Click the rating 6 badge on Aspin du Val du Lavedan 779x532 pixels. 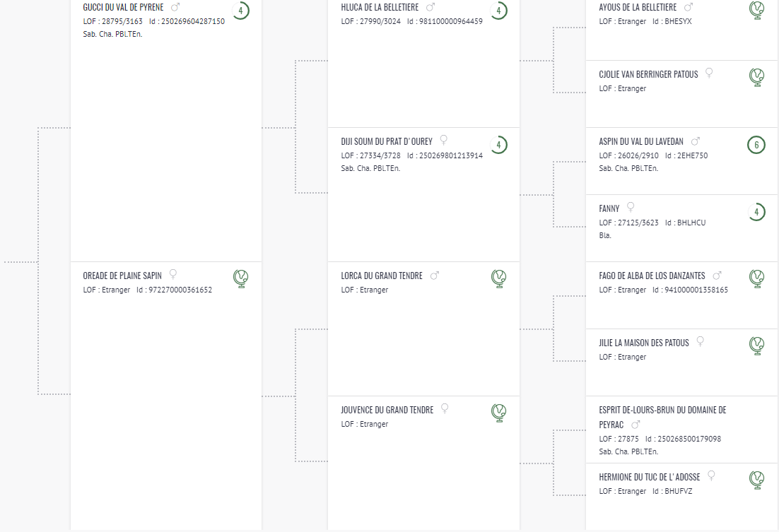tap(756, 145)
